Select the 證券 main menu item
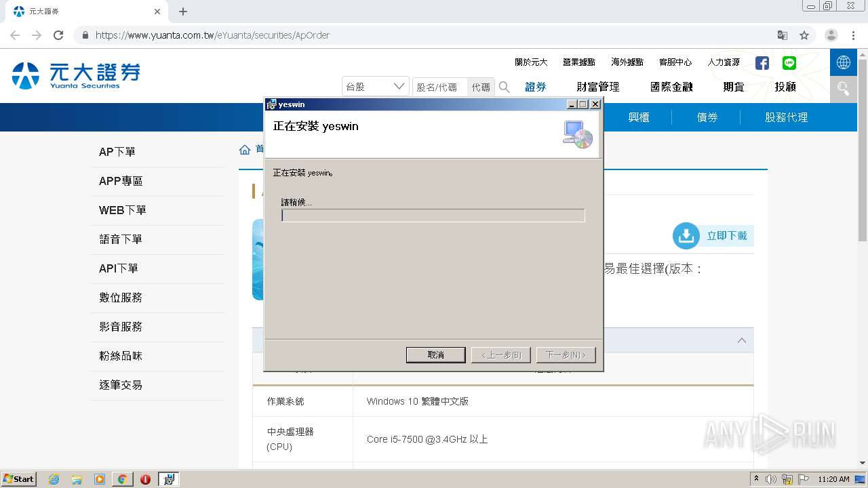Screen dimensions: 868x488 click(x=536, y=87)
